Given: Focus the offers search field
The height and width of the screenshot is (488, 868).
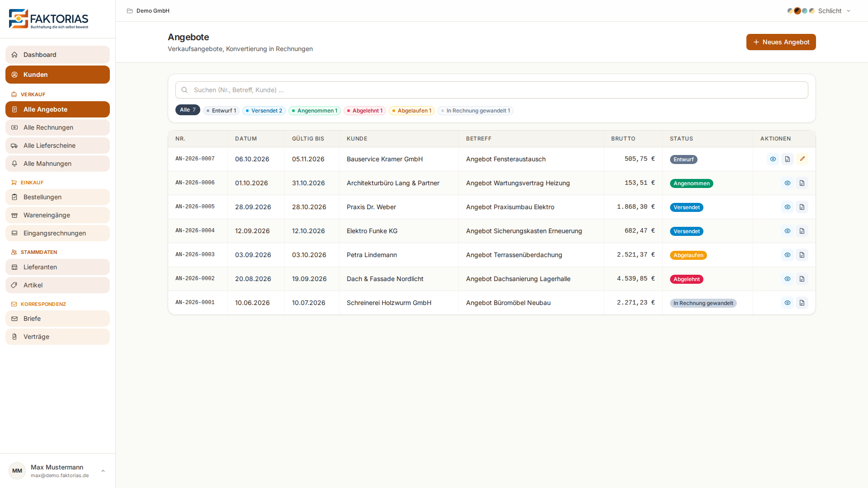Looking at the screenshot, I should [x=491, y=90].
